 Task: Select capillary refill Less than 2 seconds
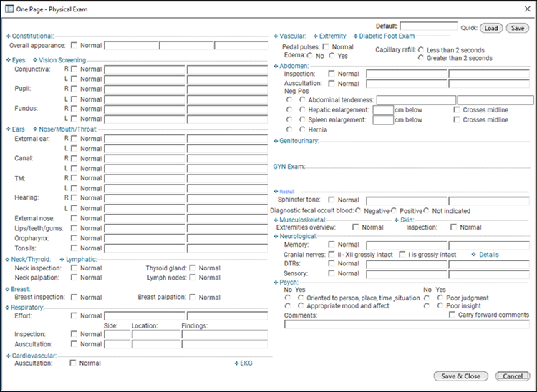coord(421,50)
